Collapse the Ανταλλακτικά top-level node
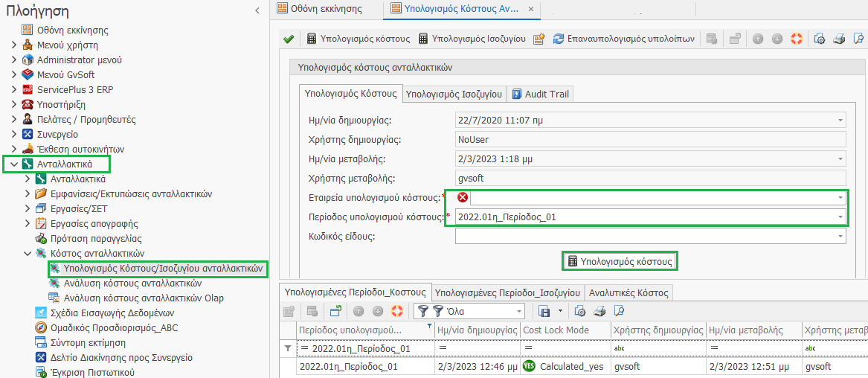The image size is (868, 378). (x=14, y=164)
